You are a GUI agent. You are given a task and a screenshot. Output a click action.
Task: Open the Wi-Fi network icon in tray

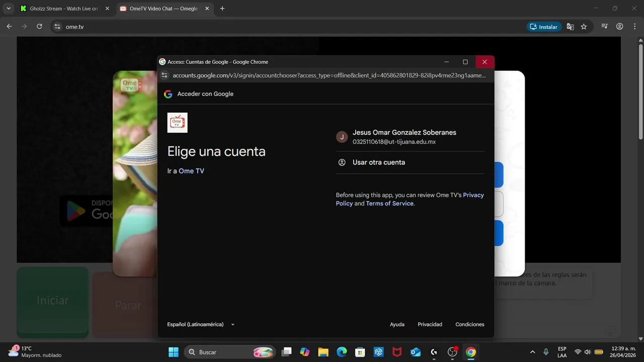tap(578, 352)
